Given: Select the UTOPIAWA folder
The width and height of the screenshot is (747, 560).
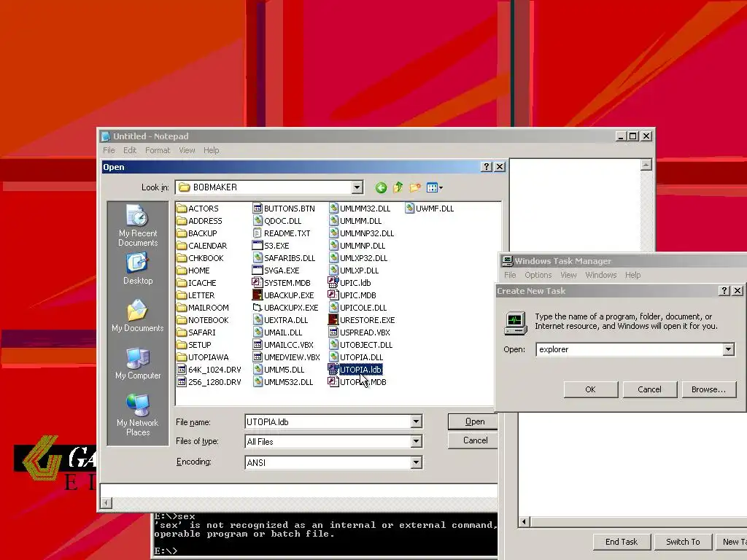Looking at the screenshot, I should (x=203, y=357).
